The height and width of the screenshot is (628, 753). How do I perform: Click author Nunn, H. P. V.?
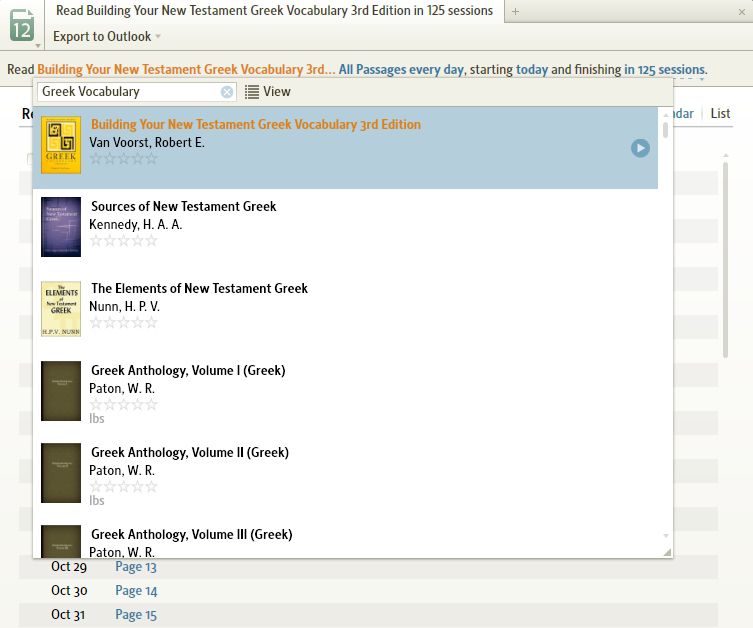click(124, 306)
